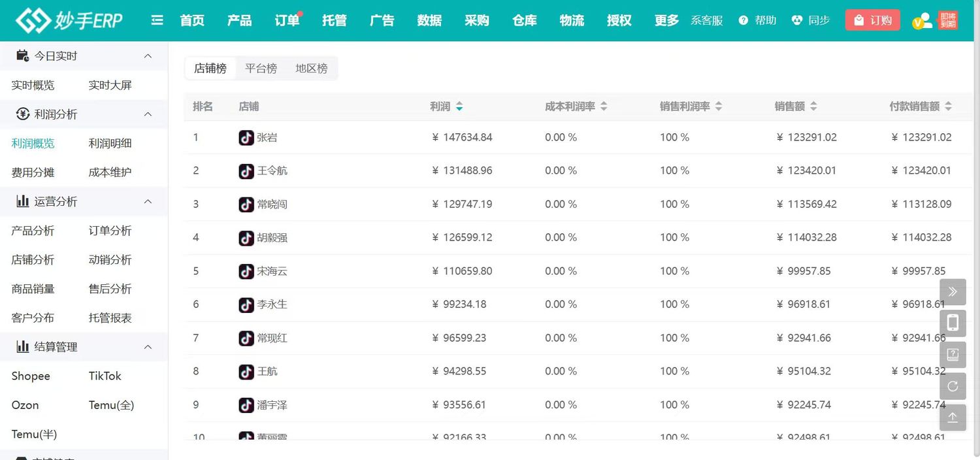The image size is (980, 460).
Task: Open the mobile phone floating icon
Action: click(953, 323)
